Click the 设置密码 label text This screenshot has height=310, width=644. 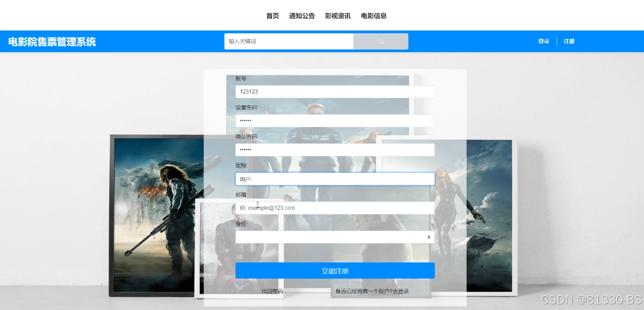pyautogui.click(x=246, y=107)
